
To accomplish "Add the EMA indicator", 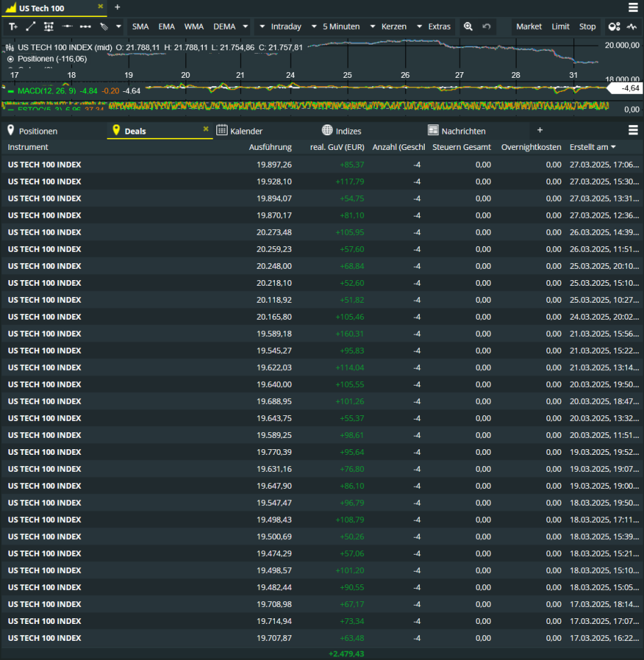I will pos(167,26).
